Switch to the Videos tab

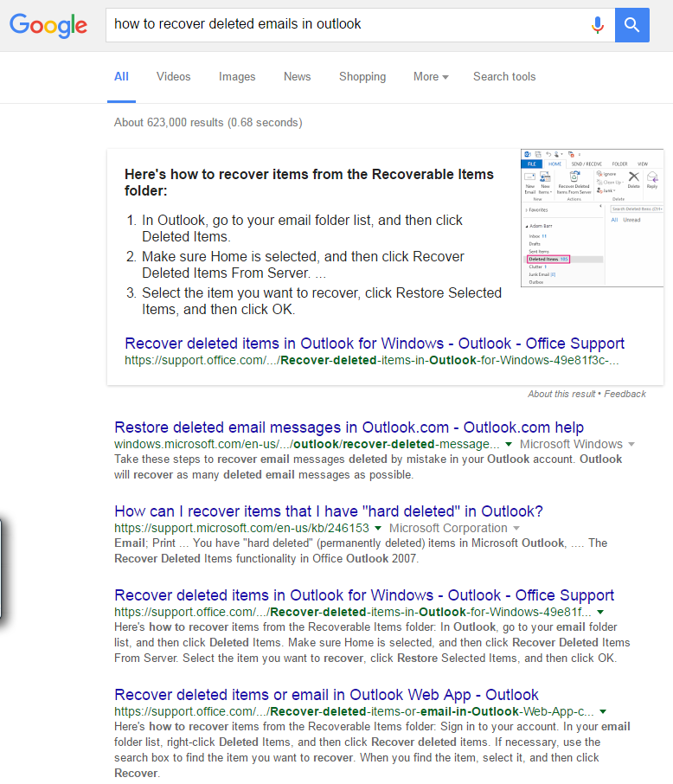(174, 76)
